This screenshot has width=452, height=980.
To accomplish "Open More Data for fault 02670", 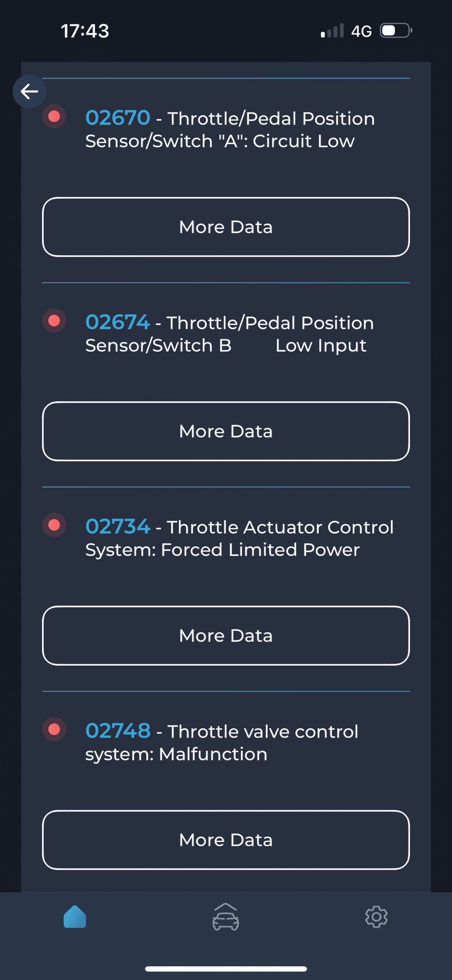I will 226,227.
